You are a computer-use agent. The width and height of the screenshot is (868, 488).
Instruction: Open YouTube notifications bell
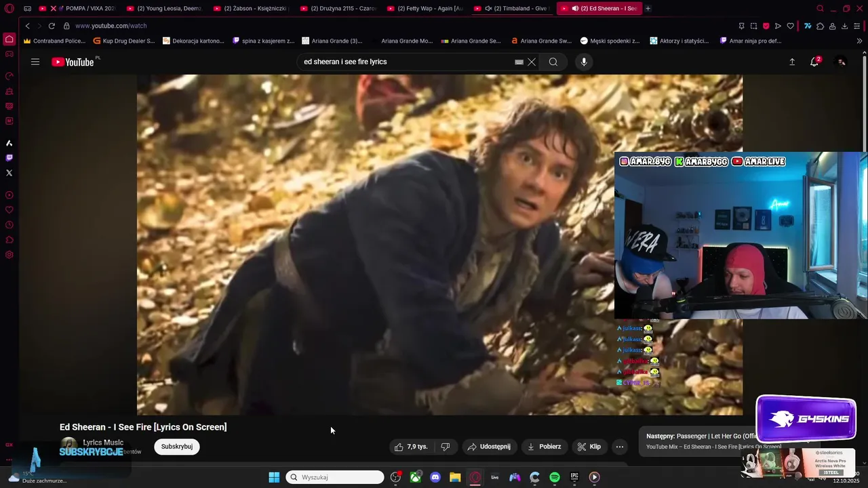(x=814, y=62)
